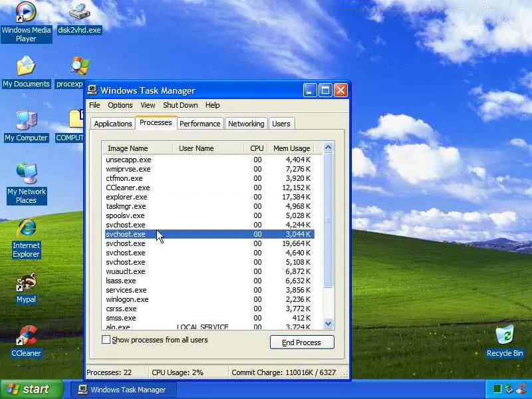Click the Task Manager title bar icon
This screenshot has height=399, width=532.
[92, 90]
